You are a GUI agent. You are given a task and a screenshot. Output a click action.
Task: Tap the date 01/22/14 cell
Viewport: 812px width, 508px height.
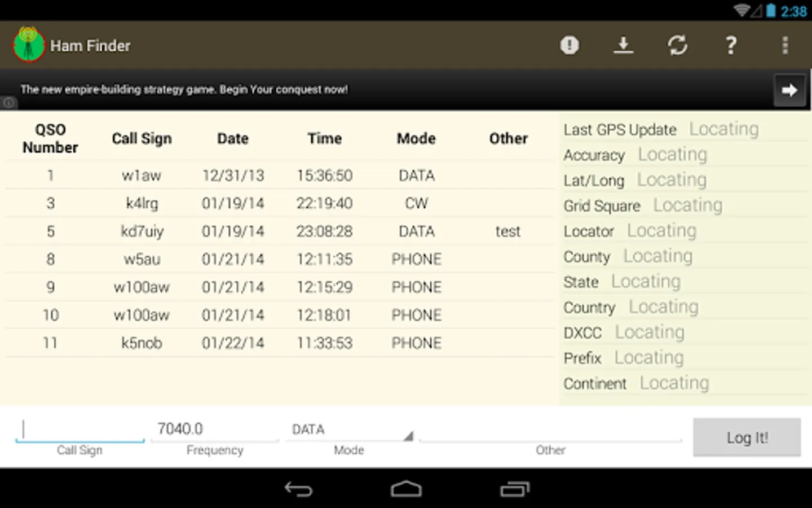click(x=233, y=343)
